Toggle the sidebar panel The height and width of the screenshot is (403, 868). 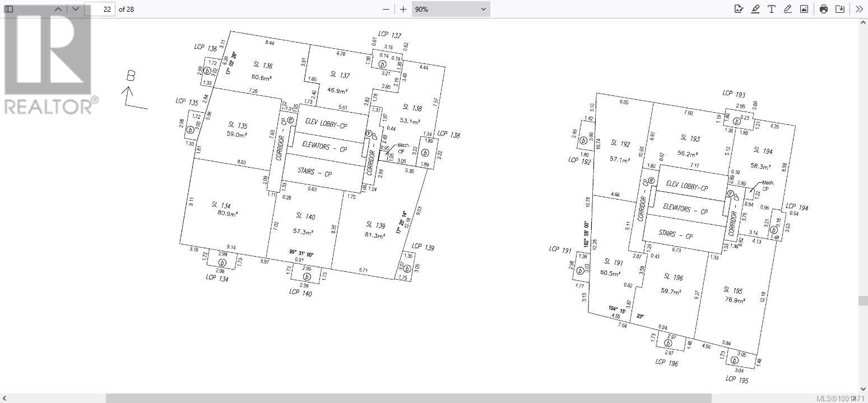point(8,9)
